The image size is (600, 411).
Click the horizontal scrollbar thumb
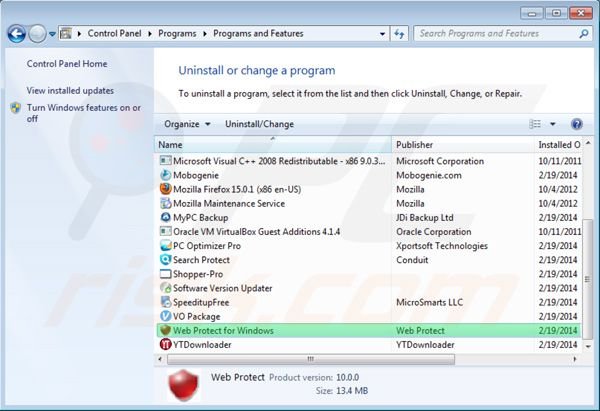(x=311, y=359)
